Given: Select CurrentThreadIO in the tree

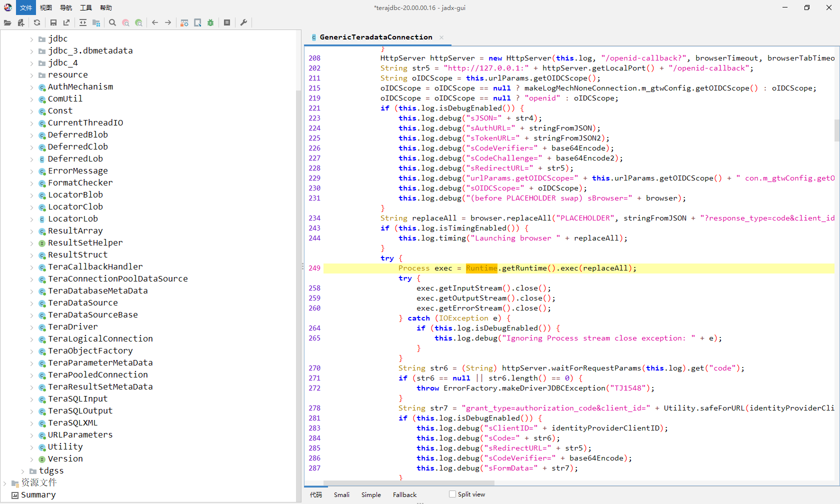Looking at the screenshot, I should point(85,123).
